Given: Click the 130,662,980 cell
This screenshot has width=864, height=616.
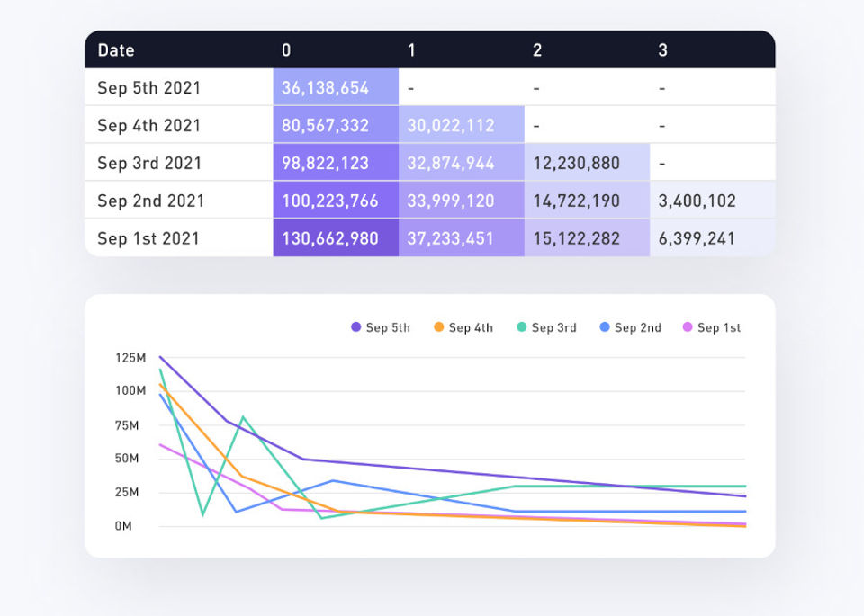Looking at the screenshot, I should (335, 239).
